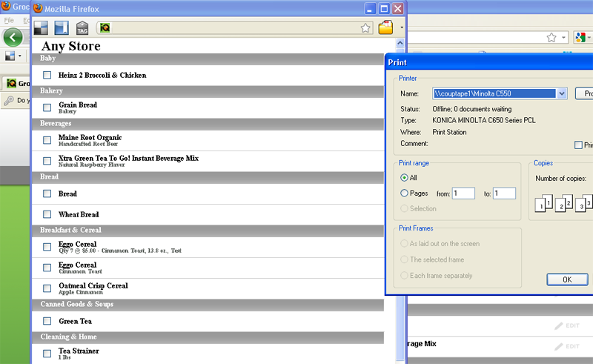Click the TAG toolbar icon

coord(82,28)
